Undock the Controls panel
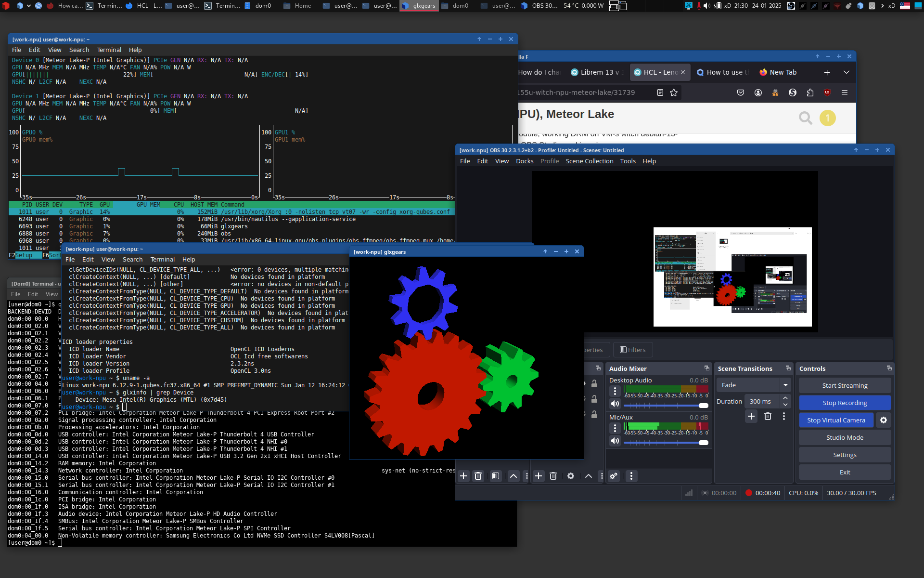This screenshot has width=924, height=578. point(889,368)
